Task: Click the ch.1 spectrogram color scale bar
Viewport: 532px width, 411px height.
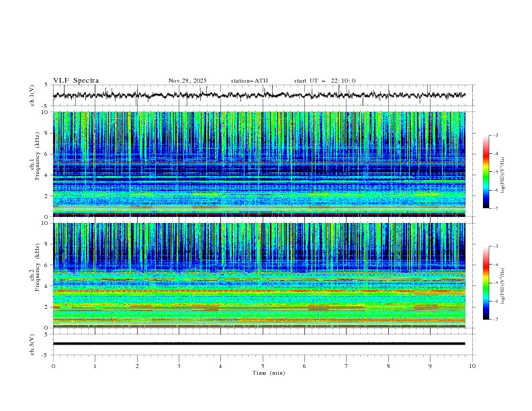Action: pos(486,172)
